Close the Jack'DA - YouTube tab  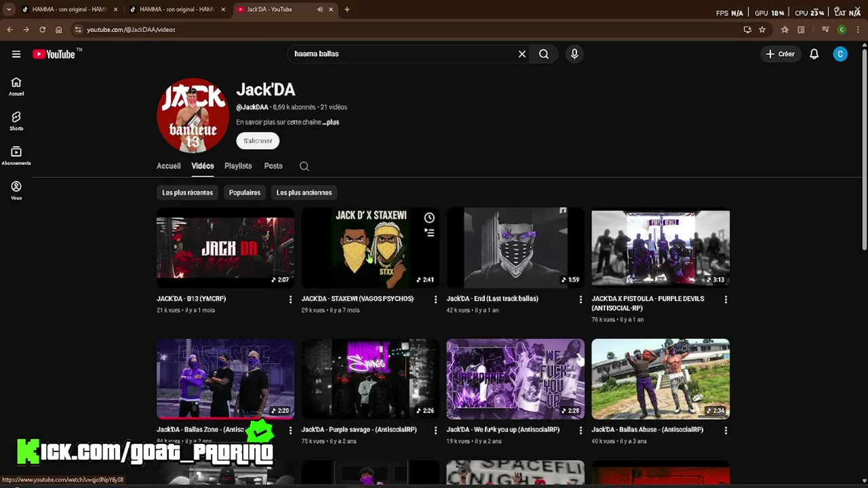click(x=332, y=9)
